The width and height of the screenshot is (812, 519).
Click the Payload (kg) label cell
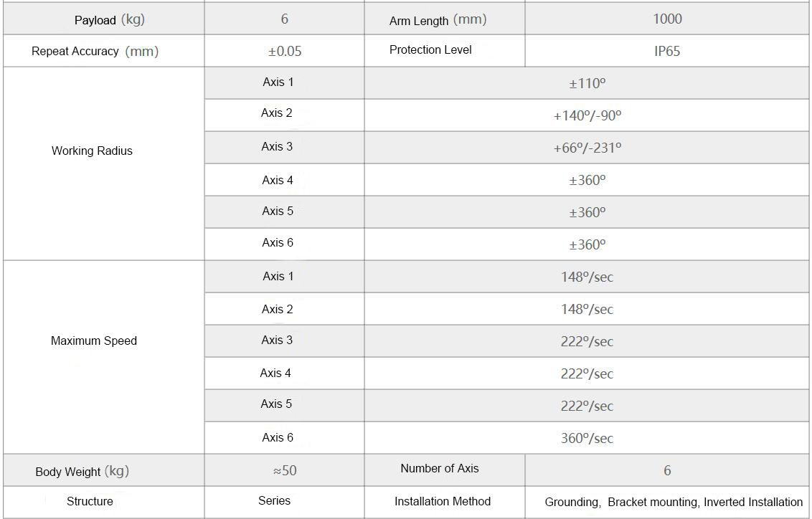109,19
